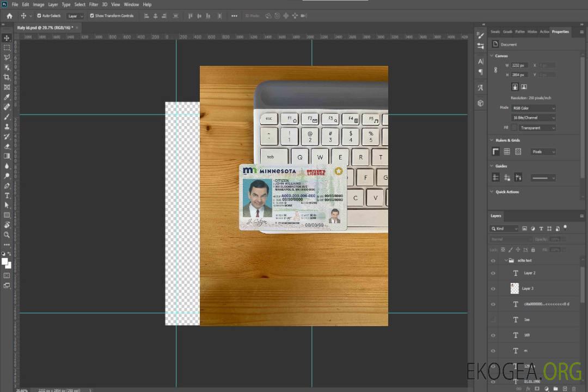Set canvas to landscape orientation

[x=524, y=87]
